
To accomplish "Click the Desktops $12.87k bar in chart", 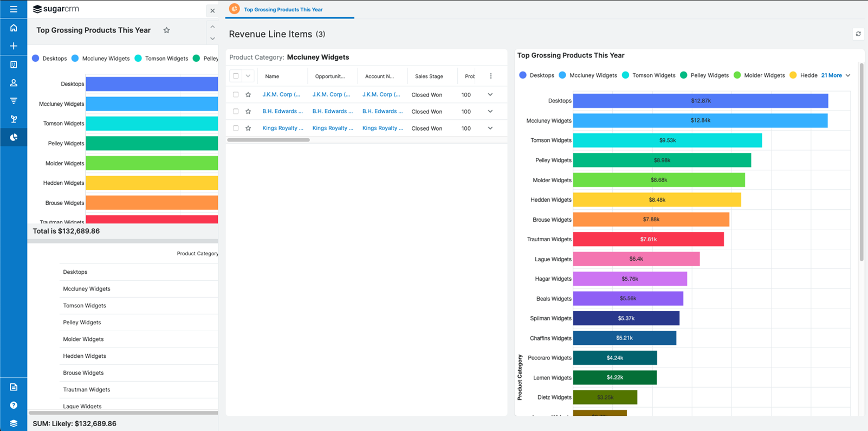I will coord(700,101).
